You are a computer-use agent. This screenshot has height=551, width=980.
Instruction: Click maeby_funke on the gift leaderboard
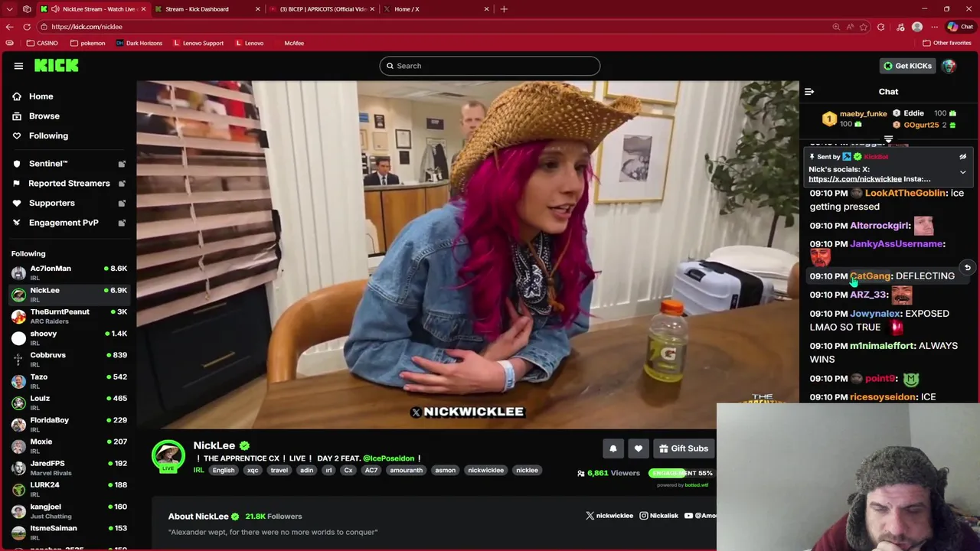(x=863, y=113)
